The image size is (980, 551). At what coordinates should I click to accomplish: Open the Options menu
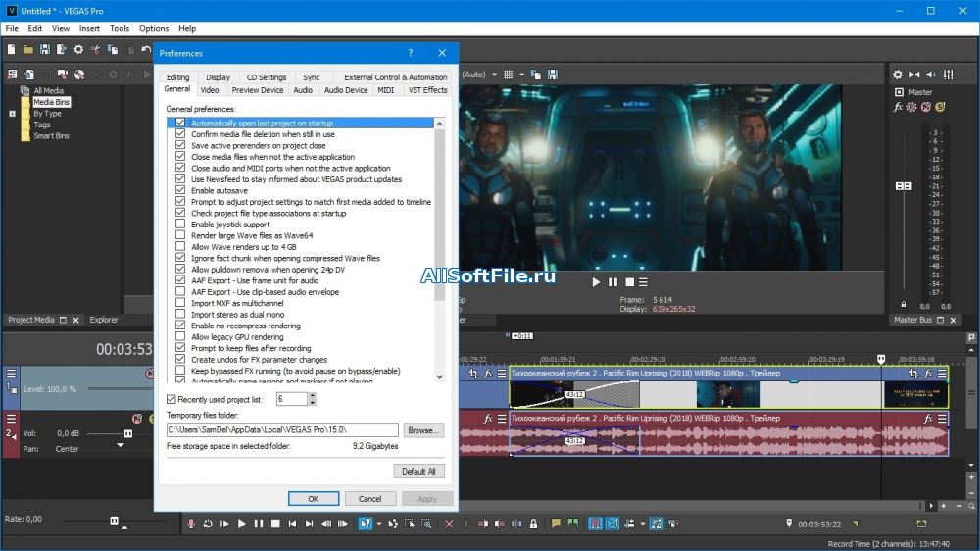click(x=154, y=28)
